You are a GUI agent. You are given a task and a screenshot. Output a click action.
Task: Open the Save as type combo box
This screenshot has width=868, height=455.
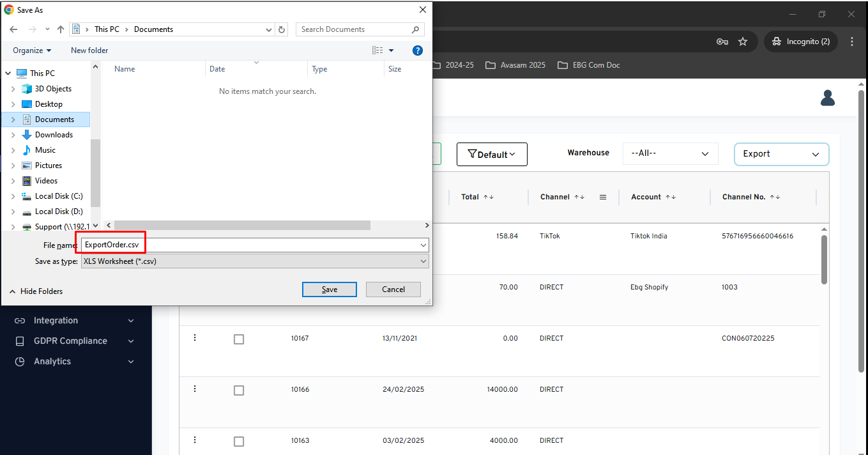tap(255, 261)
